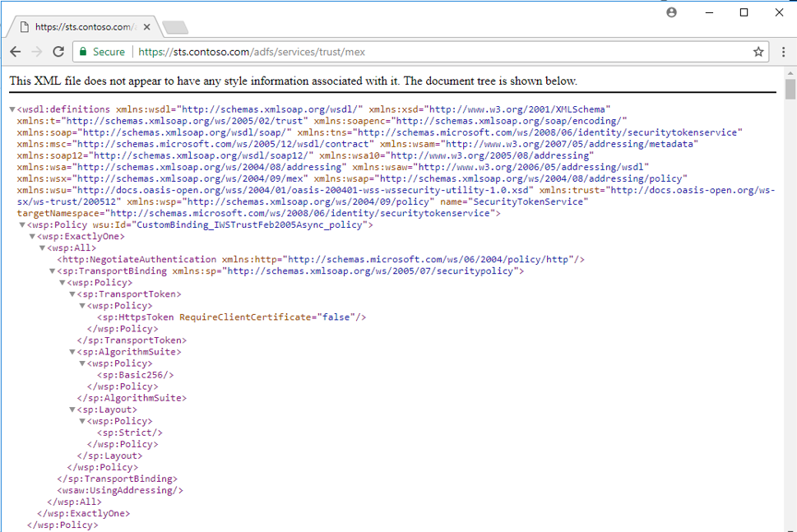Go back to the previous page

point(16,52)
